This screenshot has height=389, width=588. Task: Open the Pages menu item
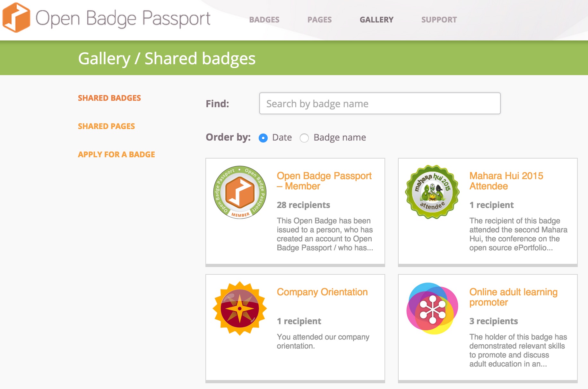point(319,20)
